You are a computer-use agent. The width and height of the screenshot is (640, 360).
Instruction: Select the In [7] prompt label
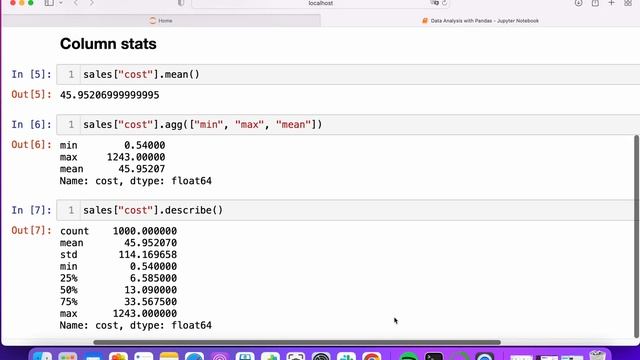click(x=31, y=210)
